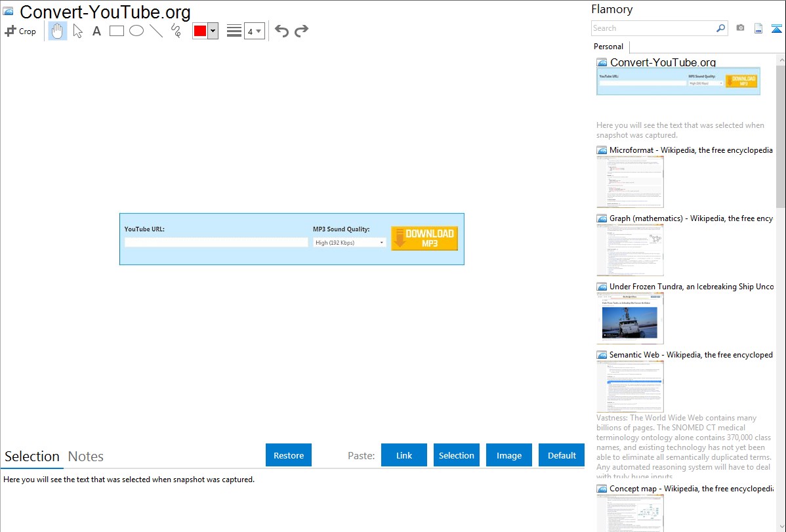Open Microformat Wikipedia snapshot thumbnail
The width and height of the screenshot is (786, 532).
(630, 182)
